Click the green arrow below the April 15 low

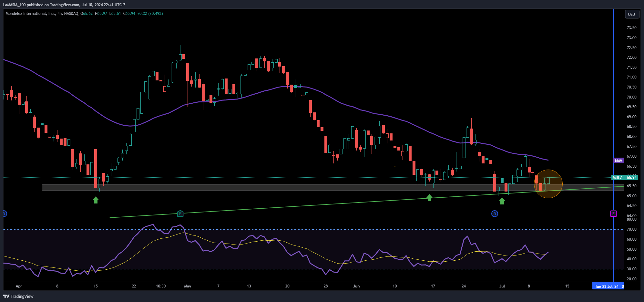(96, 200)
